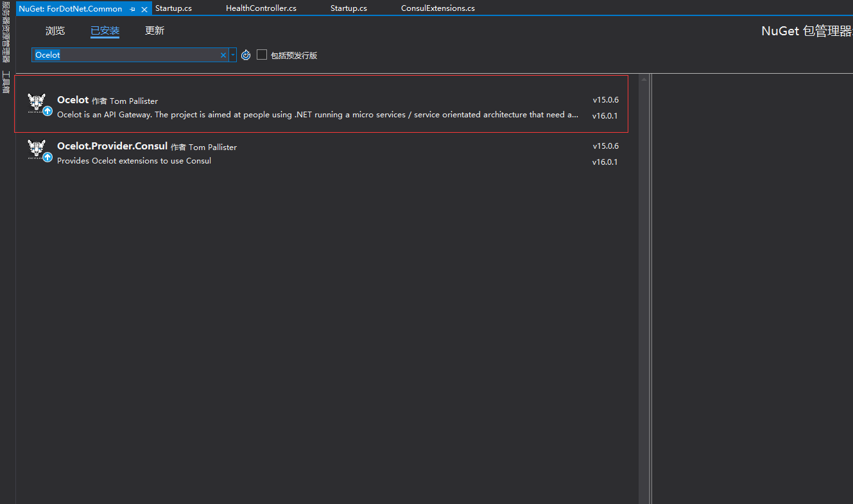Click the Ocelot.Provider.Consul package logo icon

pyautogui.click(x=37, y=149)
